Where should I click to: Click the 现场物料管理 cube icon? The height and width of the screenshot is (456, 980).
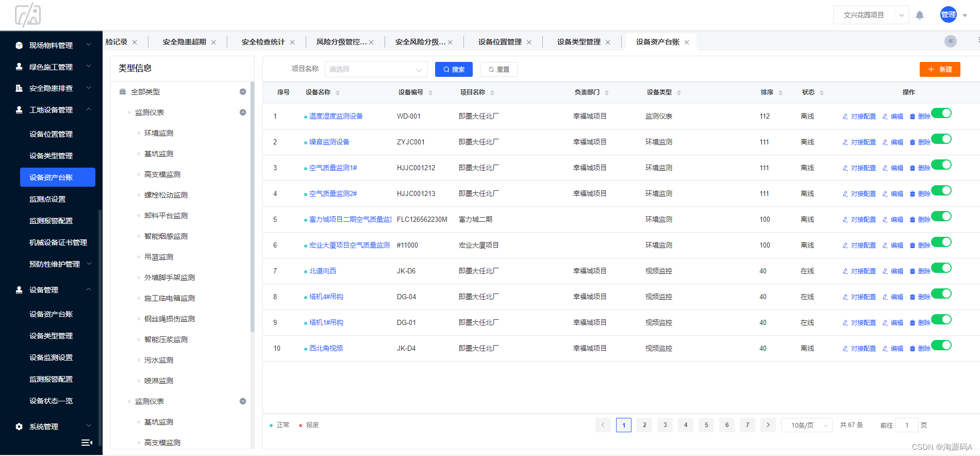click(19, 45)
